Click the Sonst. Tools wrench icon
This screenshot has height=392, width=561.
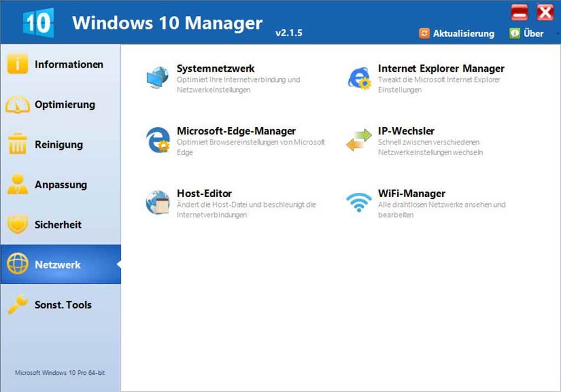(x=17, y=304)
